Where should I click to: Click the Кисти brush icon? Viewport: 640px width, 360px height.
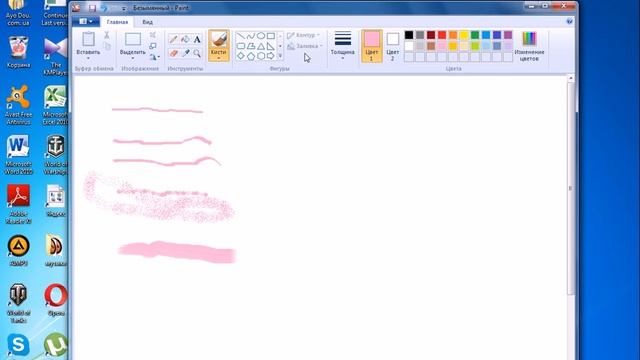tap(219, 40)
